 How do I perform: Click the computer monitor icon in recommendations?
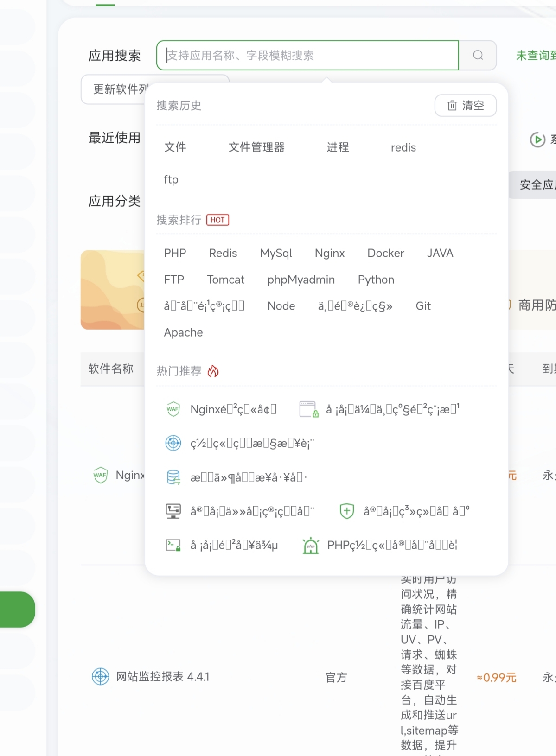pyautogui.click(x=173, y=511)
